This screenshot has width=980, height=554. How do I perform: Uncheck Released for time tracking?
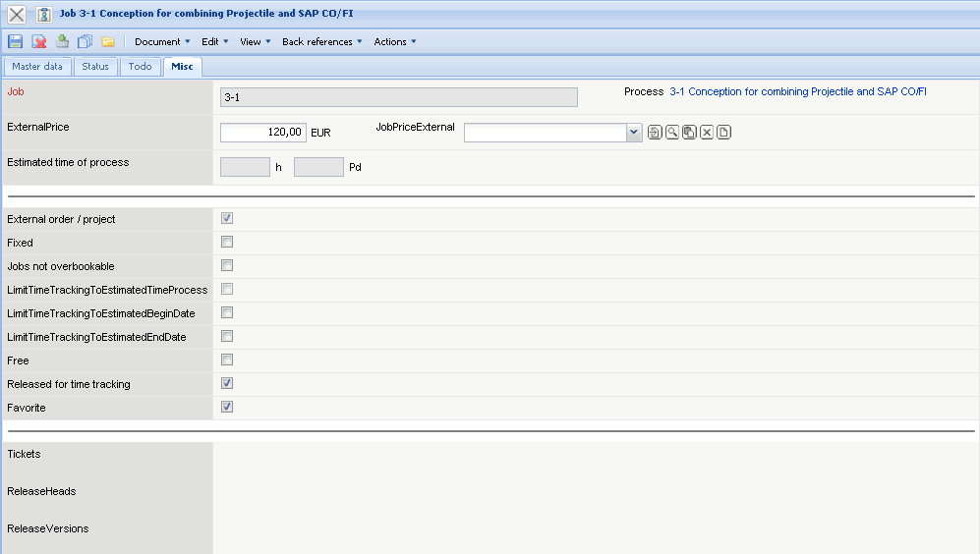(227, 383)
